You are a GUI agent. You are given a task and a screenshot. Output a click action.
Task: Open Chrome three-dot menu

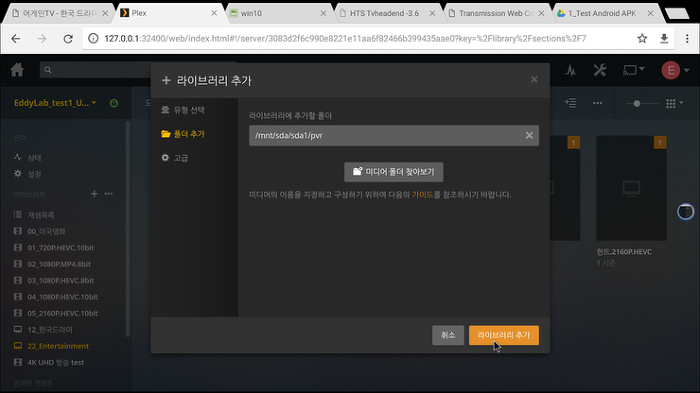(x=687, y=38)
